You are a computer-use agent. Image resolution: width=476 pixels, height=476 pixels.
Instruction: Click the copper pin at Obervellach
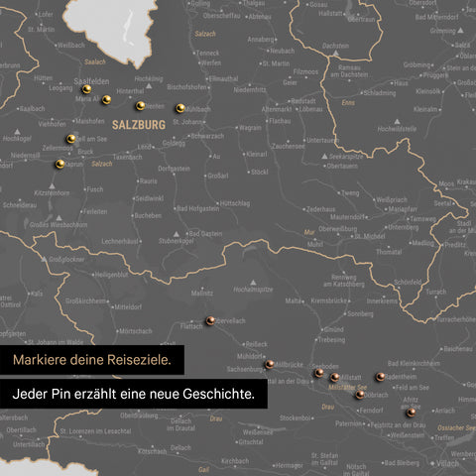coord(210,320)
